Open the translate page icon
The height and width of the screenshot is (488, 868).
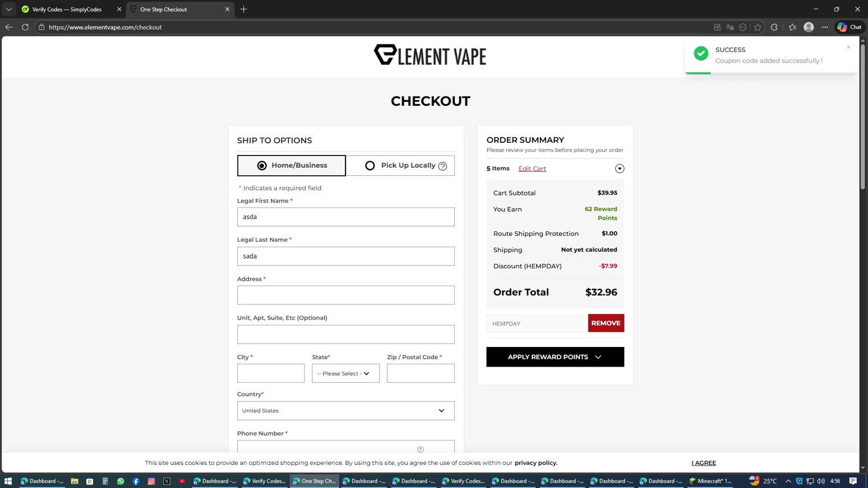click(730, 27)
